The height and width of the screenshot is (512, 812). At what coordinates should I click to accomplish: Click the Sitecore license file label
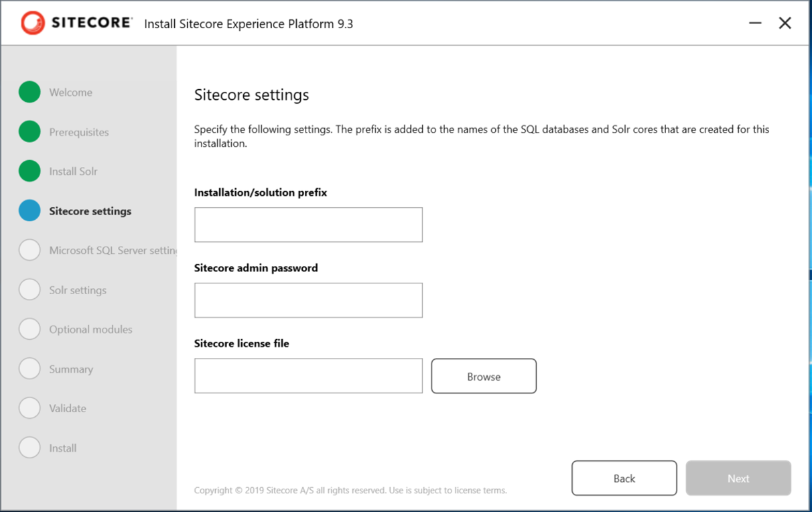coord(241,343)
